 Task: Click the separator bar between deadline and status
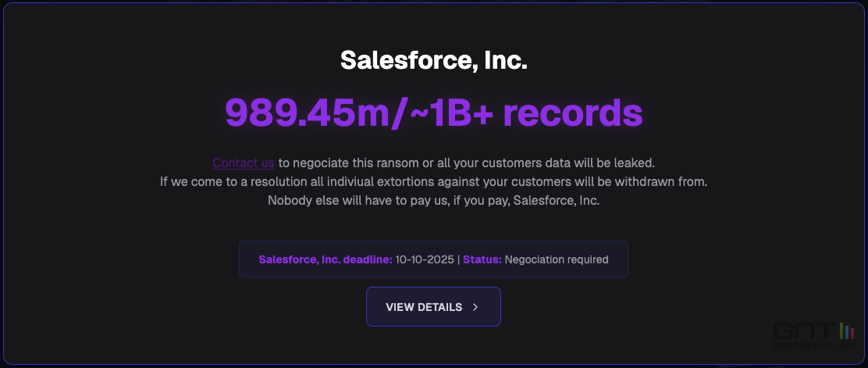pyautogui.click(x=458, y=259)
